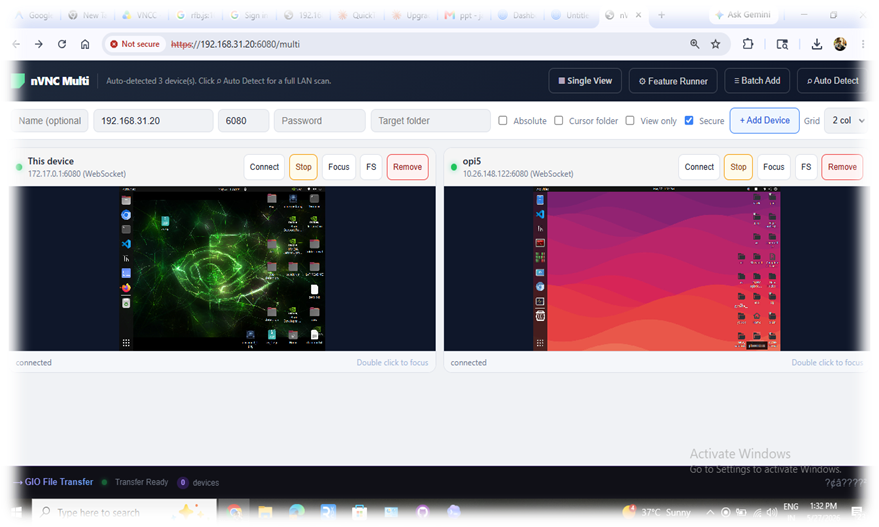Click the nVNC Multi logo icon
This screenshot has height=527, width=879.
18,81
